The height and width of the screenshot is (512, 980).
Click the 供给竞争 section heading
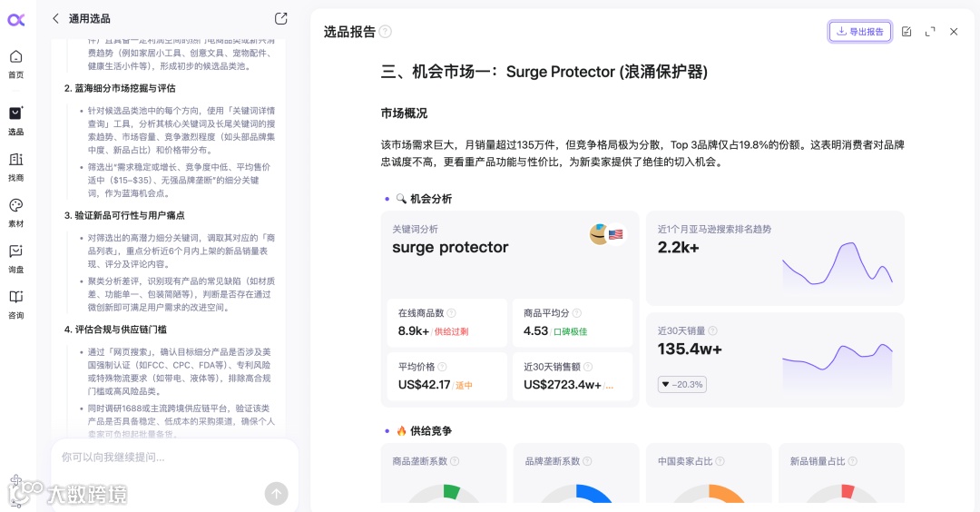(431, 430)
